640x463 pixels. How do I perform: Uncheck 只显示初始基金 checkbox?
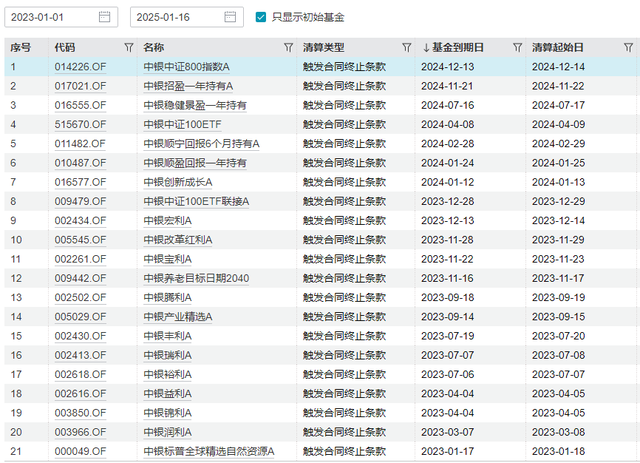(x=261, y=17)
